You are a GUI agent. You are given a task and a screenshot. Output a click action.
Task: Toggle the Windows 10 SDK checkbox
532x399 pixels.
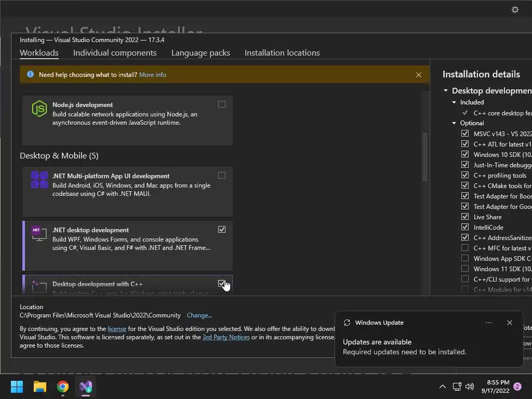[465, 154]
